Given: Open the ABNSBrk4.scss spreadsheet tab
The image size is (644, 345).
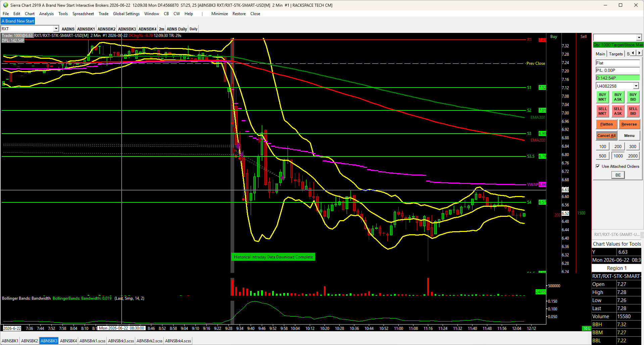Looking at the screenshot, I should 178,341.
